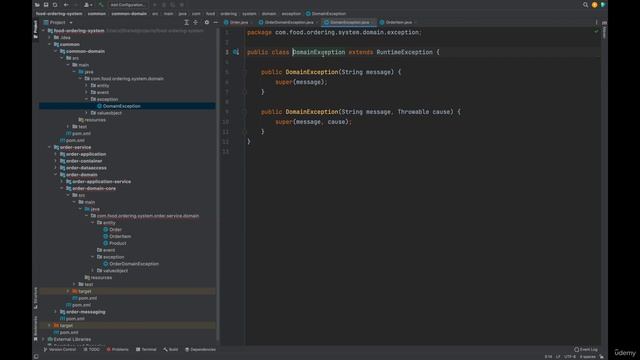Click the 4 spaces indent setting
The width and height of the screenshot is (640, 360).
point(588,356)
